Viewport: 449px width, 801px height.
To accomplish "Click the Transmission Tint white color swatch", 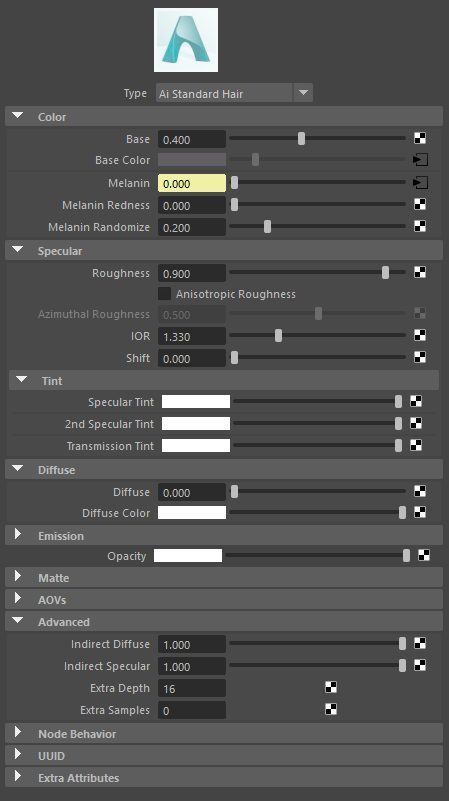I will pos(196,445).
